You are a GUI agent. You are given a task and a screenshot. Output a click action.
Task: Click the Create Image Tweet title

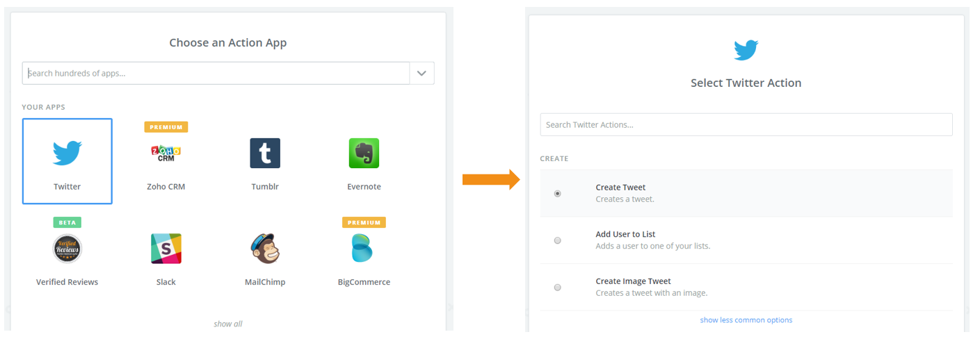pos(633,281)
